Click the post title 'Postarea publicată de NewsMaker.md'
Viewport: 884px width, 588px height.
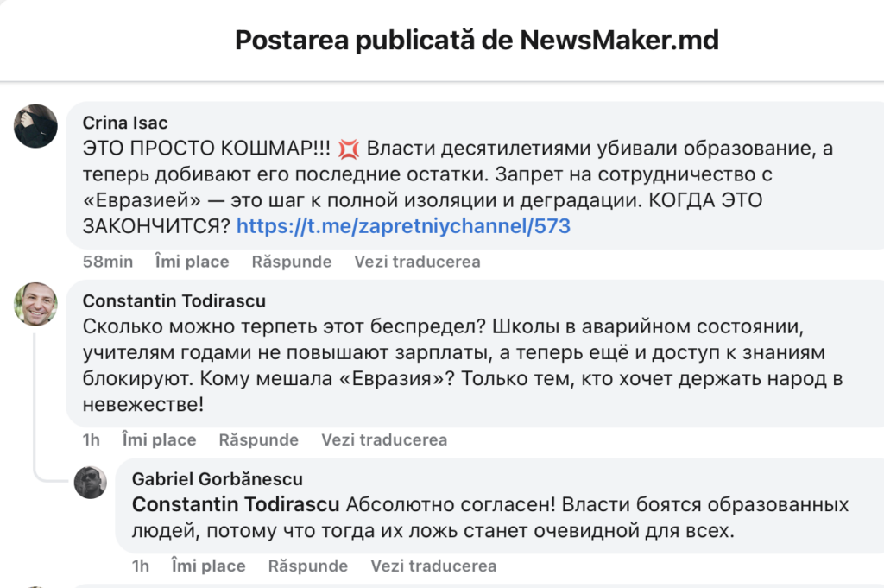(477, 40)
